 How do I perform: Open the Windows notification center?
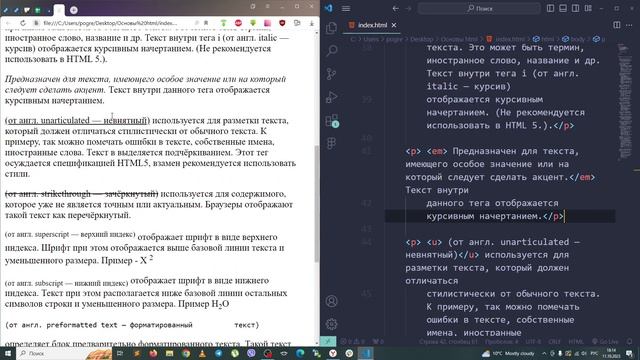pos(629,353)
